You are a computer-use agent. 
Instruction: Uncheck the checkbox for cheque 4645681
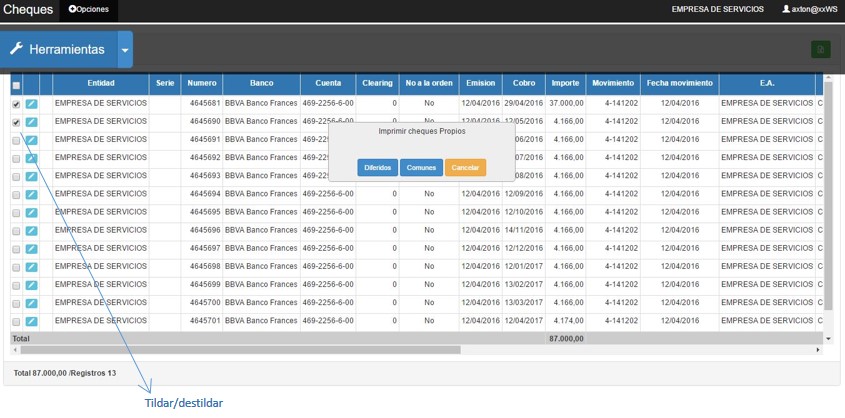tap(16, 104)
